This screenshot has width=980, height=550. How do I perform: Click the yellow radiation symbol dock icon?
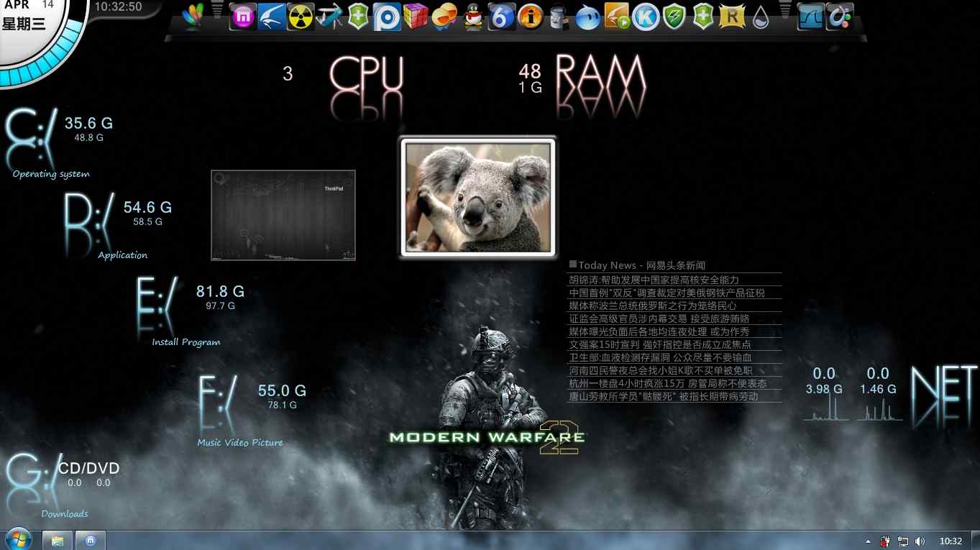coord(301,17)
